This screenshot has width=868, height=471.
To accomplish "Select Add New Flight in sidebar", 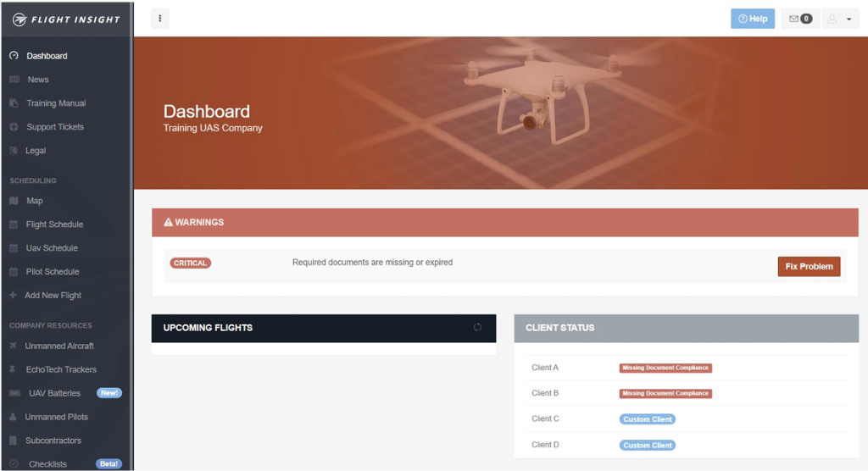I will (53, 296).
